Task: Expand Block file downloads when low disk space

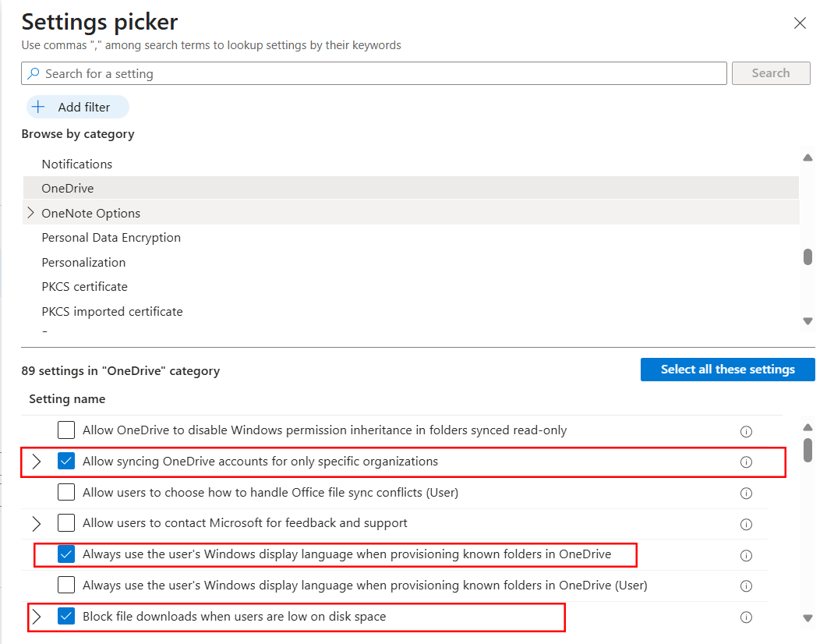Action: tap(36, 617)
